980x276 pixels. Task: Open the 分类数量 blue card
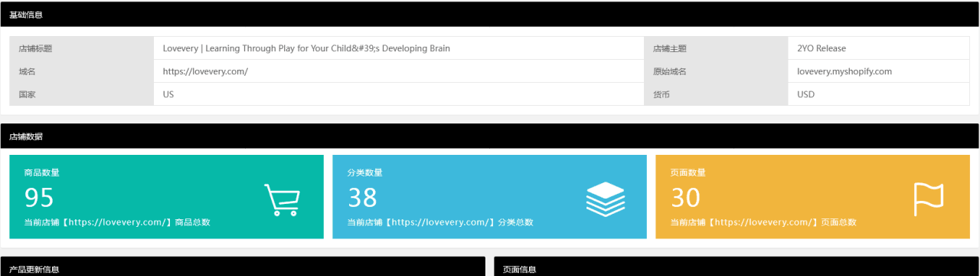tap(489, 197)
